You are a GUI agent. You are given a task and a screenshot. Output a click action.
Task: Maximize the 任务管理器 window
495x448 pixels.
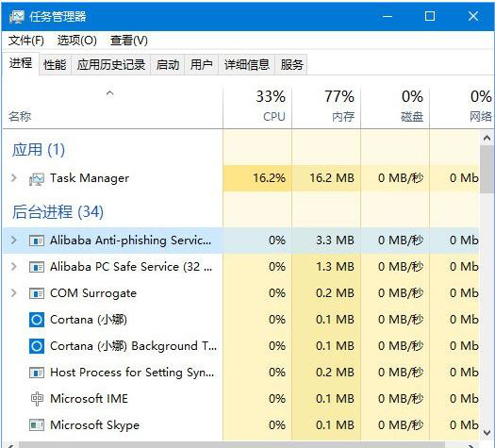tap(430, 16)
